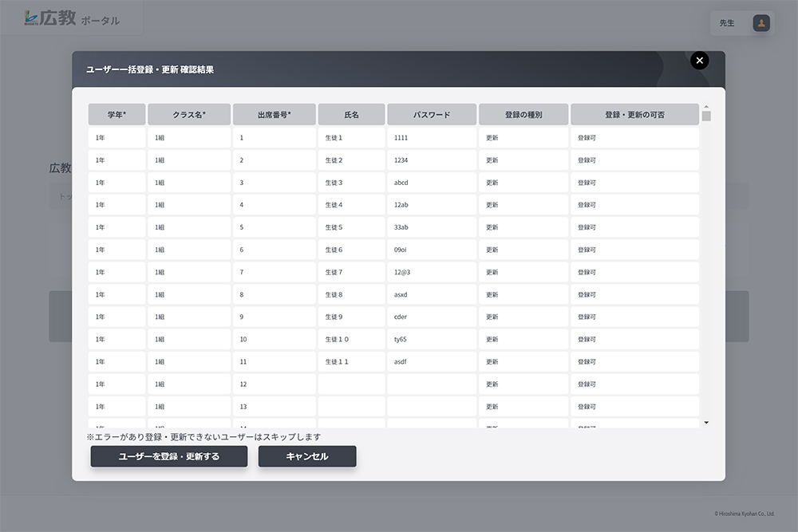Click the teacher profile avatar icon
The image size is (798, 532).
pos(760,23)
